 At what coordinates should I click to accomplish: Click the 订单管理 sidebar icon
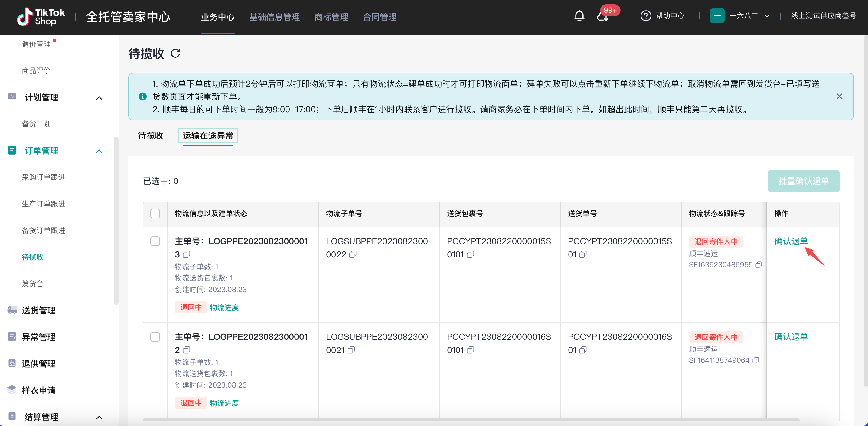point(12,150)
